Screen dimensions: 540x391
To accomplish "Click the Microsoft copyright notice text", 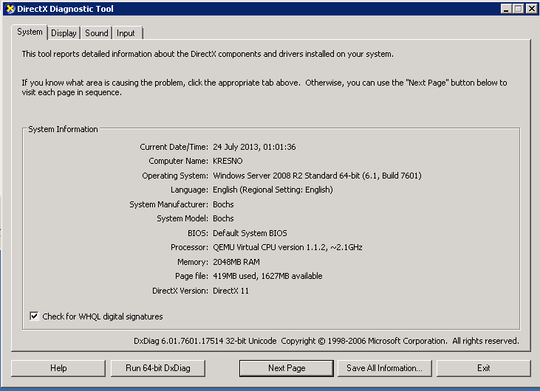I will (x=400, y=341).
